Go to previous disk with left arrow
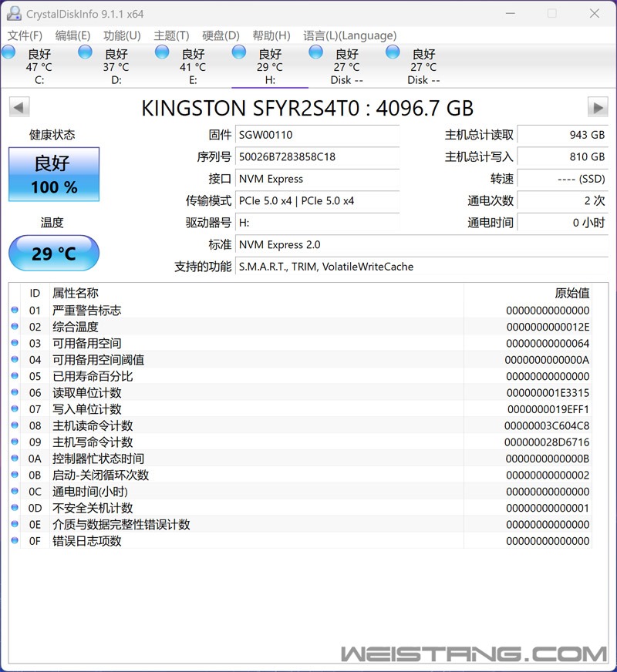 click(x=19, y=107)
